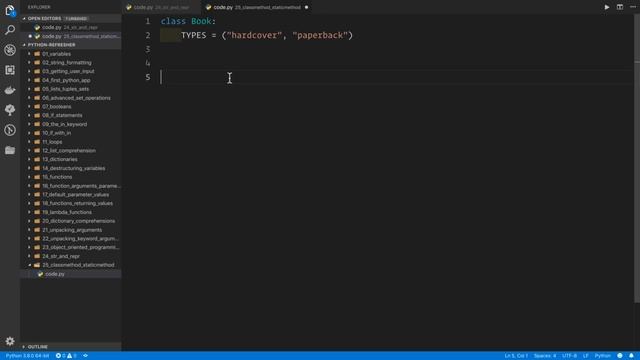
Task: Collapse the 25_classmethod_staticmethod folder arrow
Action: pyautogui.click(x=29, y=265)
